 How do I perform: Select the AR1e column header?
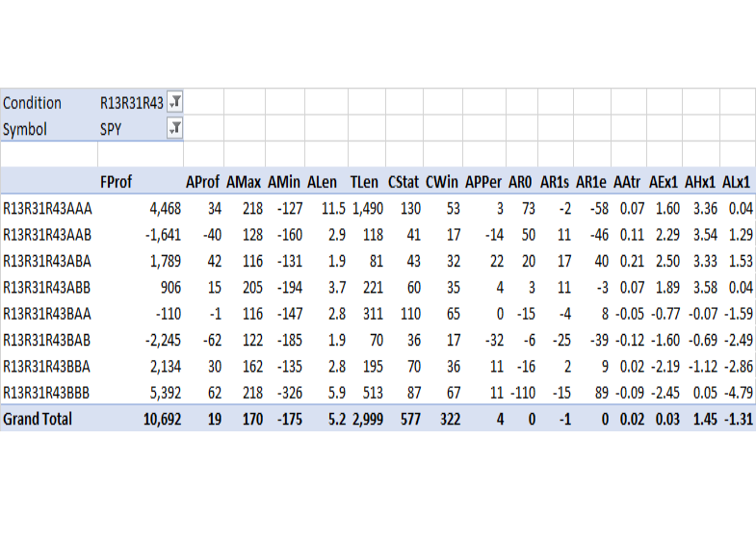(x=591, y=182)
